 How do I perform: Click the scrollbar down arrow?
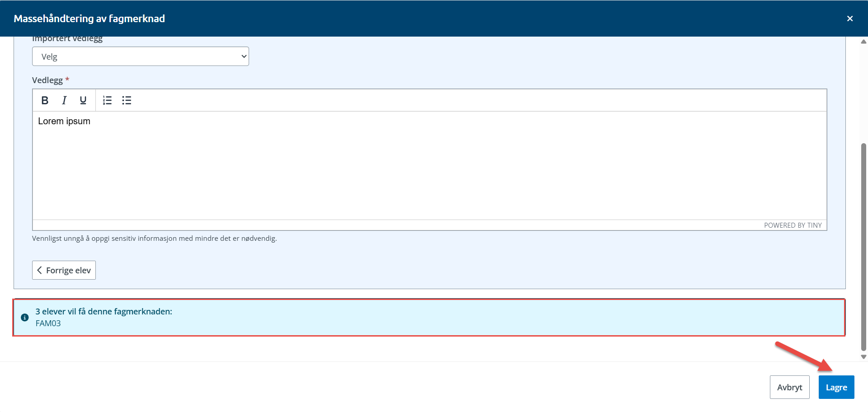pos(863,357)
